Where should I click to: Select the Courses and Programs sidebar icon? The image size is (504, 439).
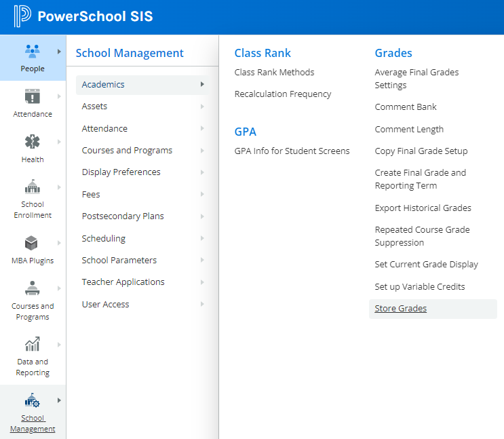(33, 288)
